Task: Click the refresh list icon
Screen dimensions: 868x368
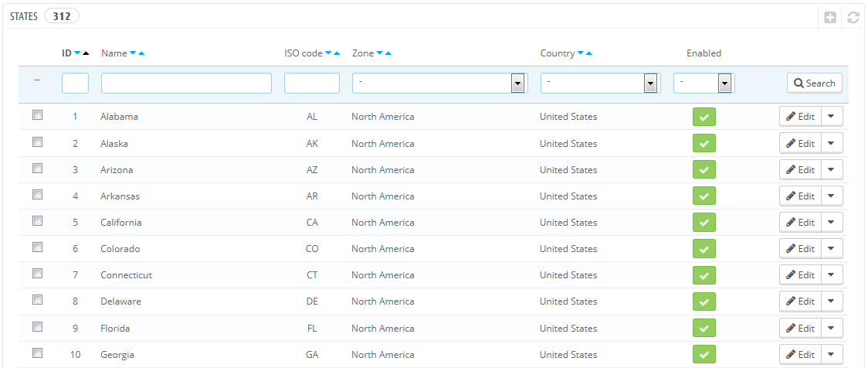Action: (853, 17)
